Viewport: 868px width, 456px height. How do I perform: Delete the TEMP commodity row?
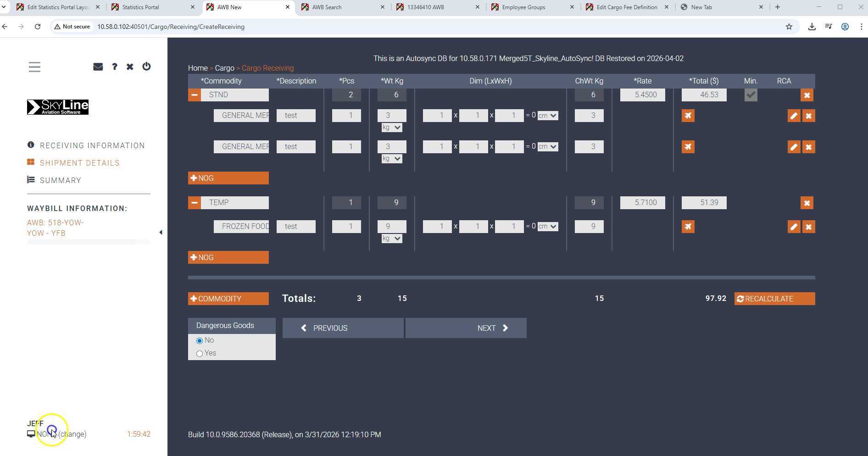807,203
